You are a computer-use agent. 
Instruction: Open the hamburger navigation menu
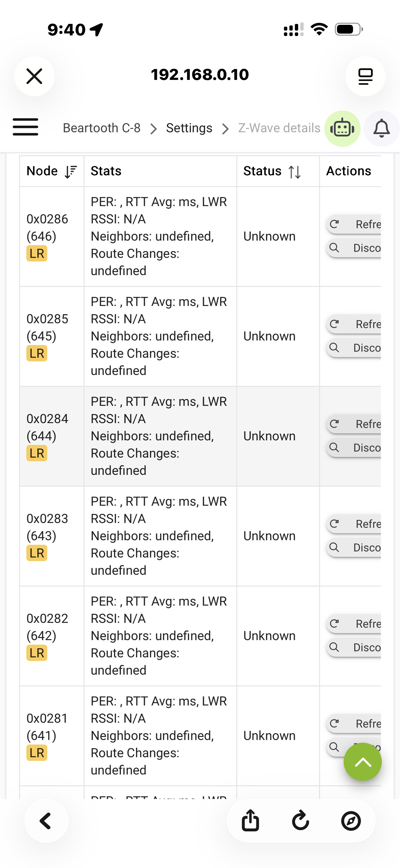click(25, 127)
